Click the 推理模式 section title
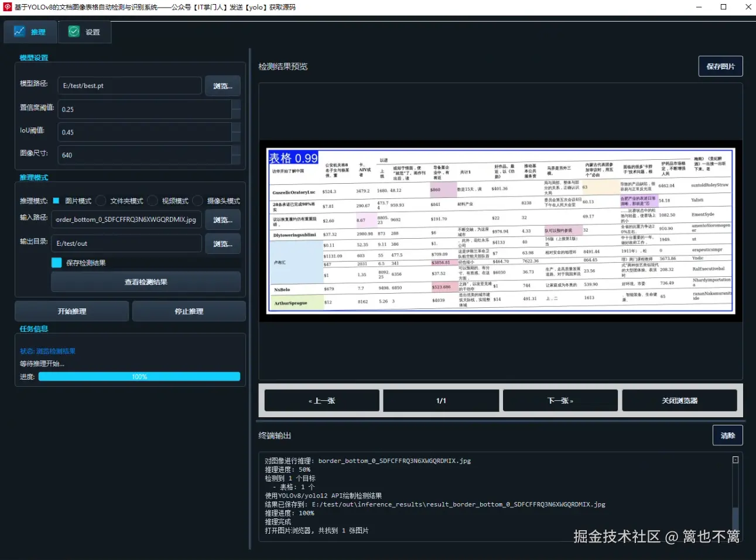756x560 pixels. point(33,177)
